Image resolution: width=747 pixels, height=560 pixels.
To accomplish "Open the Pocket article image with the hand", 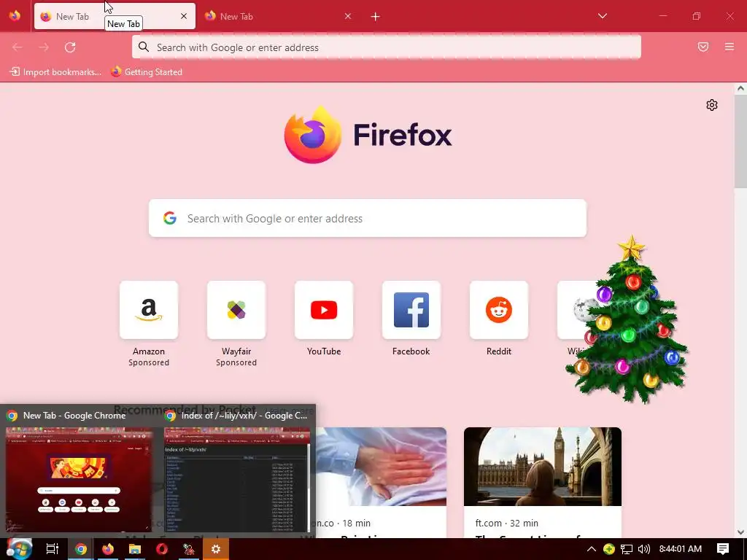I will [x=381, y=467].
